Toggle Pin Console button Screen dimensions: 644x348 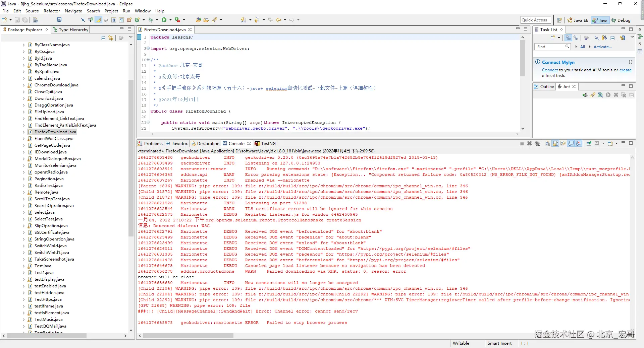(x=589, y=144)
